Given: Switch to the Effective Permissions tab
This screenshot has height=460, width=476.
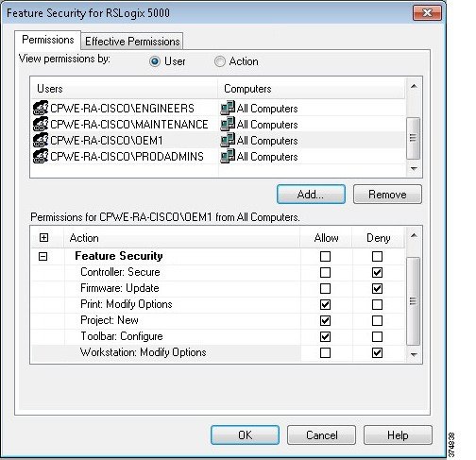Looking at the screenshot, I should click(132, 42).
